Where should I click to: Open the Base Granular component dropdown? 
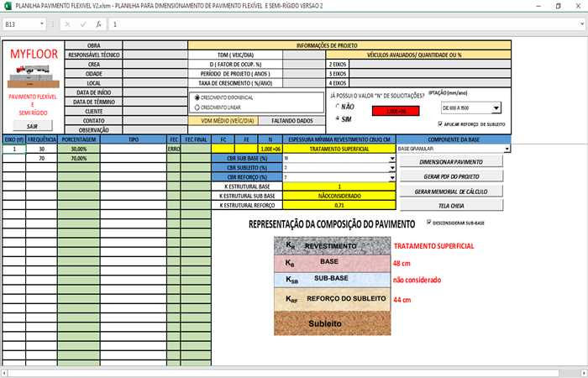[x=508, y=149]
